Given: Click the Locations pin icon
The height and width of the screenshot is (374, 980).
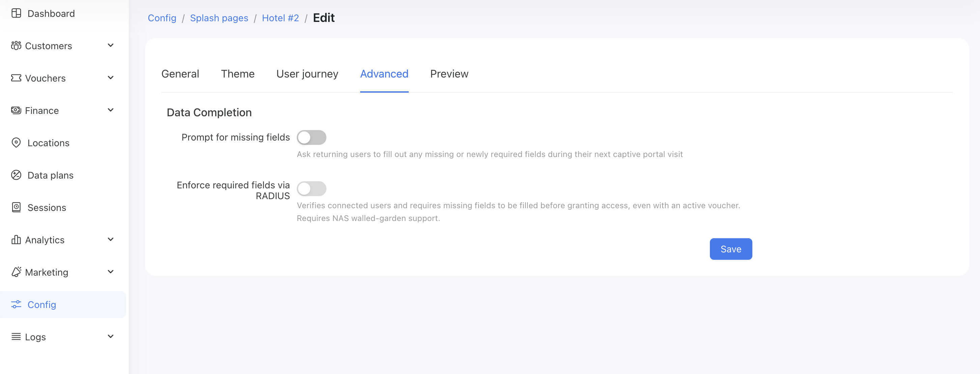Looking at the screenshot, I should point(16,143).
